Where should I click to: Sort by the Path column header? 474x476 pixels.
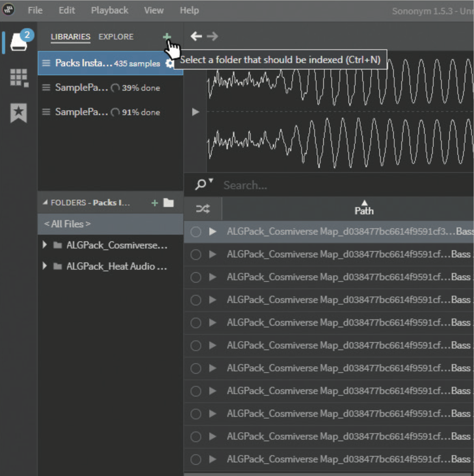pos(364,209)
